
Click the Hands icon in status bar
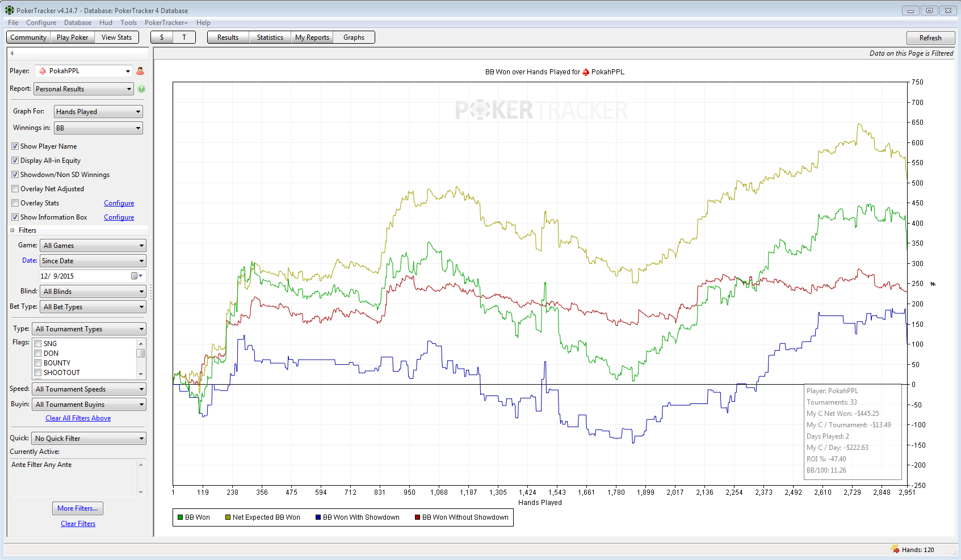point(895,549)
